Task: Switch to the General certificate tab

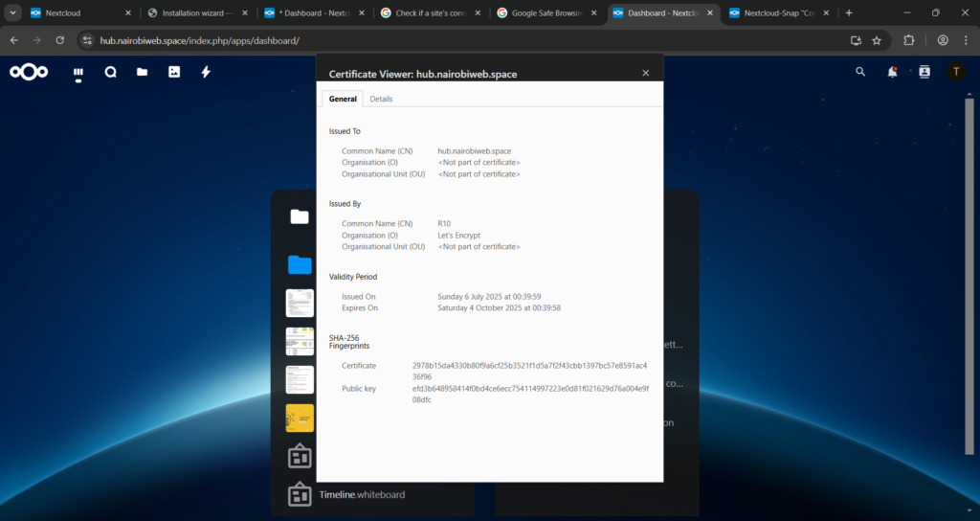Action: pyautogui.click(x=343, y=99)
